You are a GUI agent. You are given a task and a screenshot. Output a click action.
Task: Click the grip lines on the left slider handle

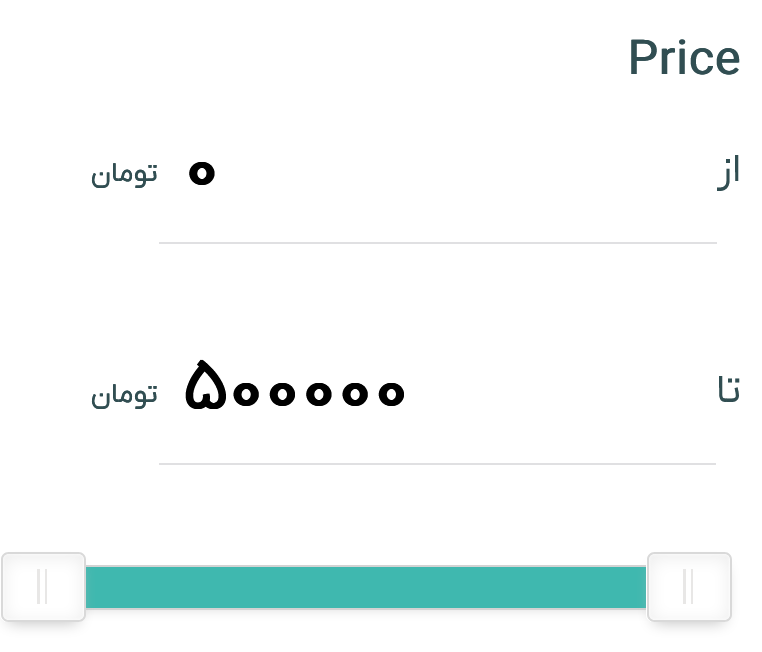(42, 587)
